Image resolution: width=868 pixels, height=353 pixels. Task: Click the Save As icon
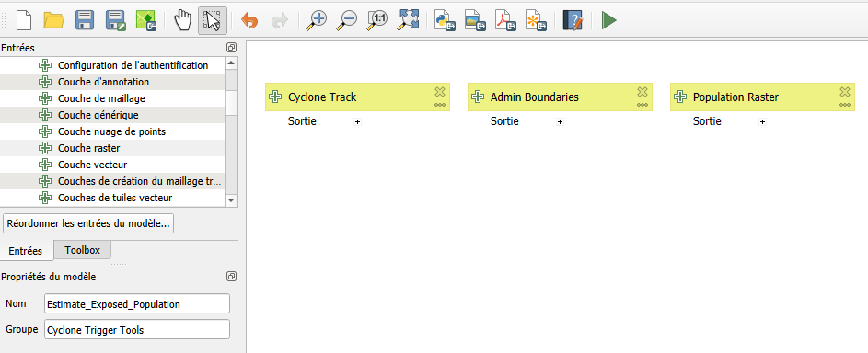[115, 21]
